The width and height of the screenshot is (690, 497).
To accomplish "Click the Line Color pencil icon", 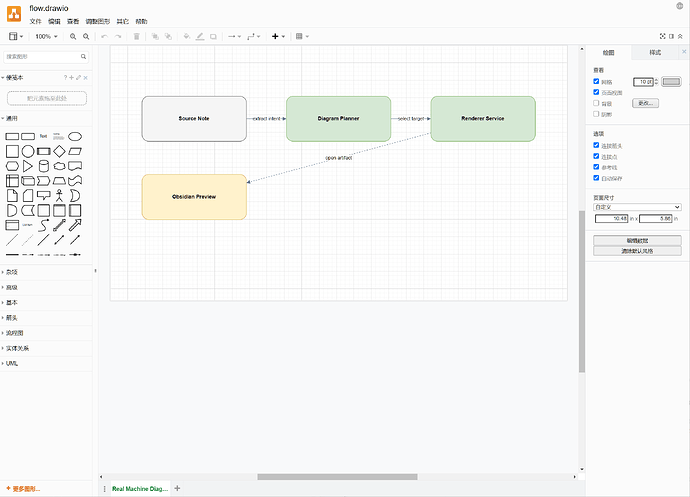I will 200,37.
